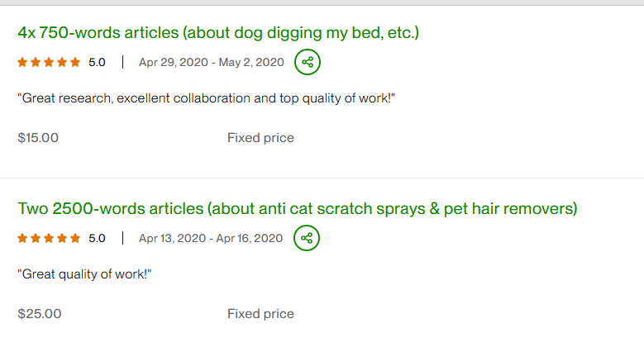Click the "Great research, excellent collaboration" feedback quote

click(x=206, y=98)
